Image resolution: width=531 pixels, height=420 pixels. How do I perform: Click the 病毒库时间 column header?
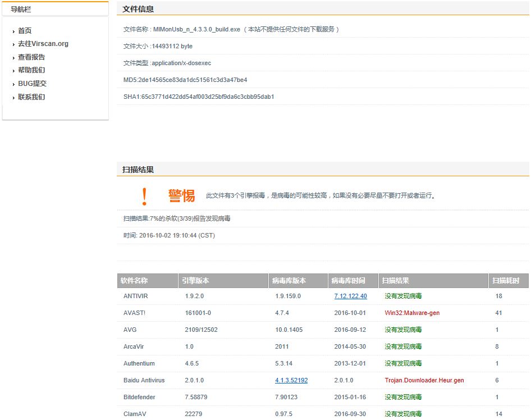point(348,281)
